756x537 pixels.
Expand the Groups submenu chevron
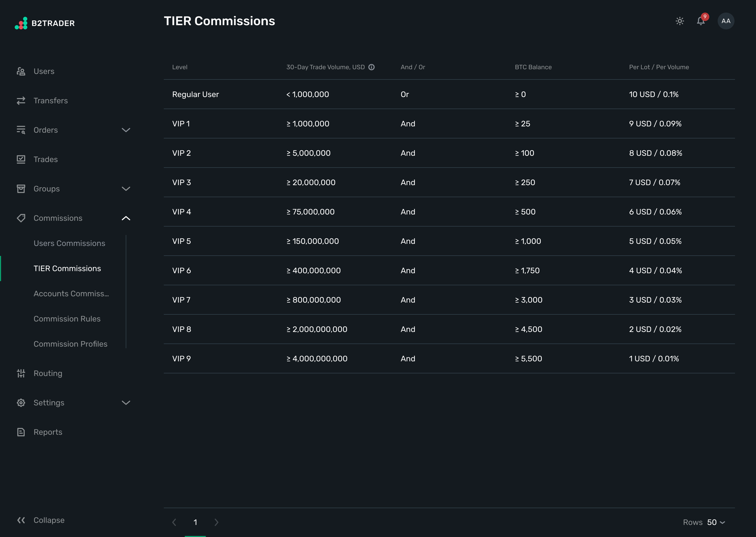(126, 189)
